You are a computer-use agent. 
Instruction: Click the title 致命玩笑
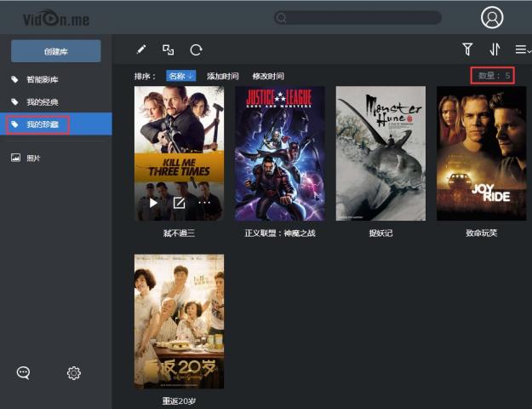coord(482,233)
